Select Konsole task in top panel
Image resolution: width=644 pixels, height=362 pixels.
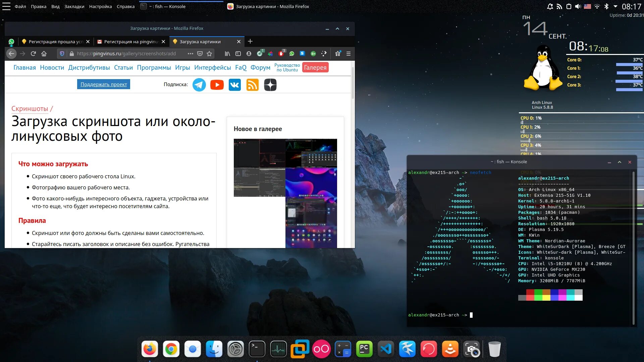pyautogui.click(x=181, y=6)
